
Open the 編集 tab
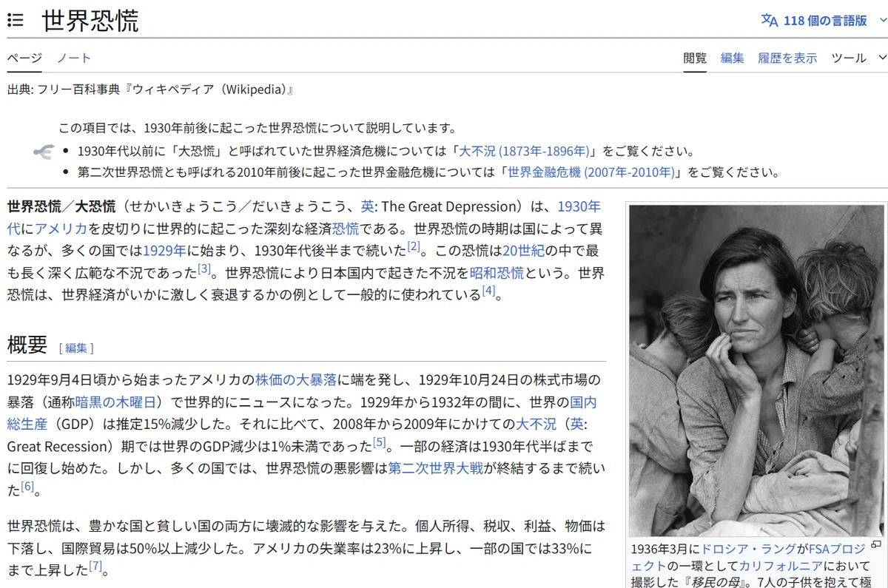coord(732,58)
